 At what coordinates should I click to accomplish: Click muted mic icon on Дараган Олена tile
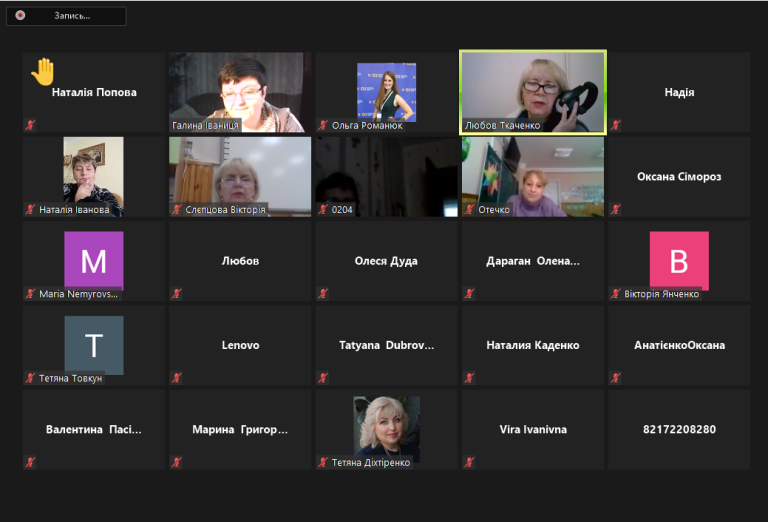(x=469, y=294)
